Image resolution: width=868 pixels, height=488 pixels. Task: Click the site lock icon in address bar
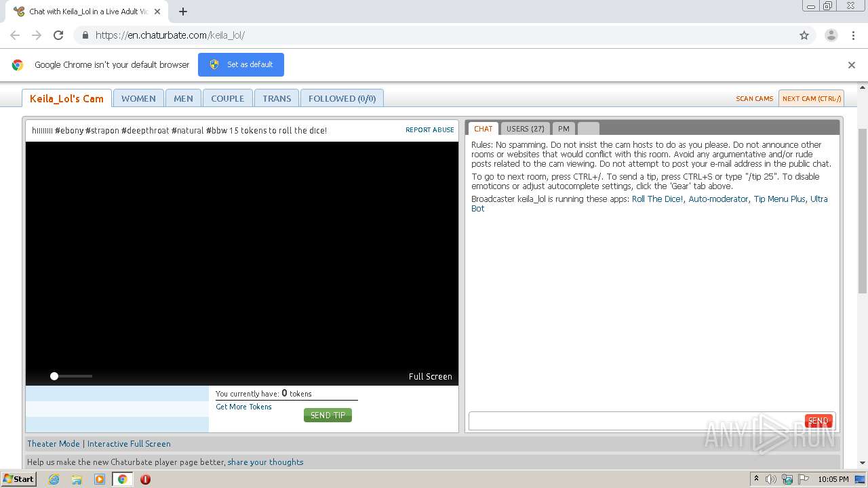tap(85, 35)
